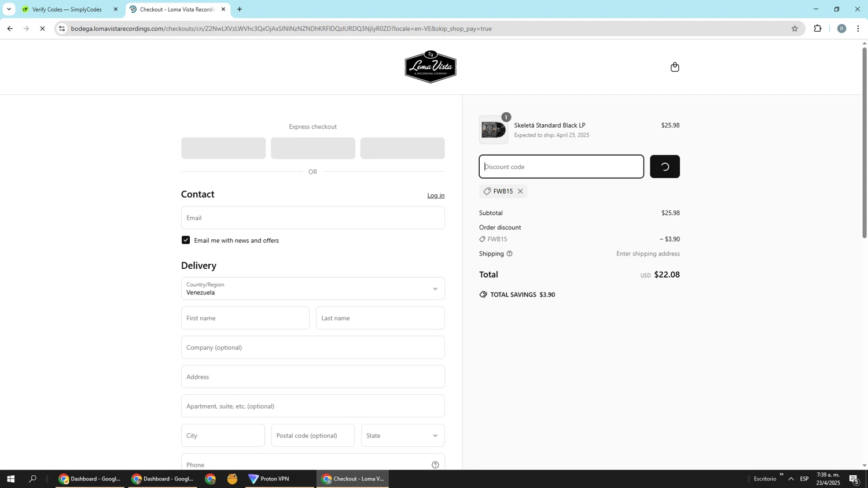This screenshot has width=868, height=488.
Task: Open a new browser tab
Action: pyautogui.click(x=240, y=9)
